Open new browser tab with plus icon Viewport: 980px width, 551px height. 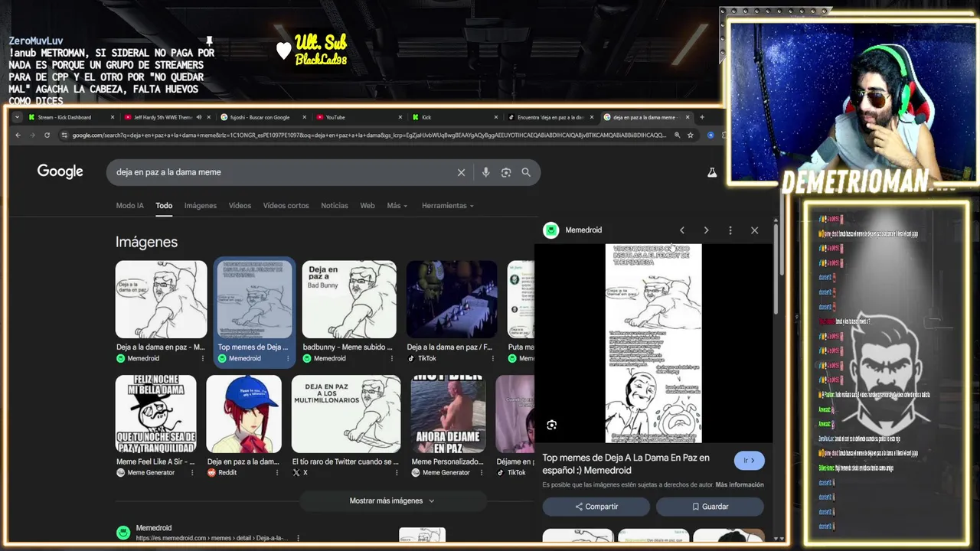[x=702, y=117]
